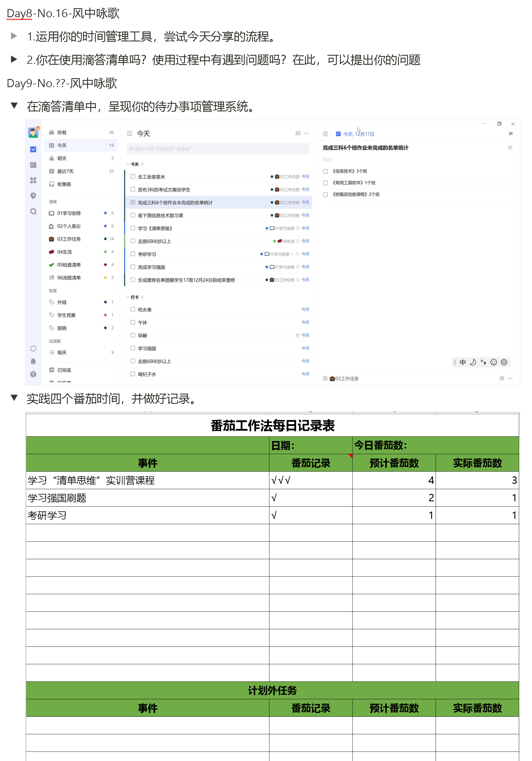This screenshot has width=532, height=761.
Task: Open IME settings gear icon
Action: [504, 362]
